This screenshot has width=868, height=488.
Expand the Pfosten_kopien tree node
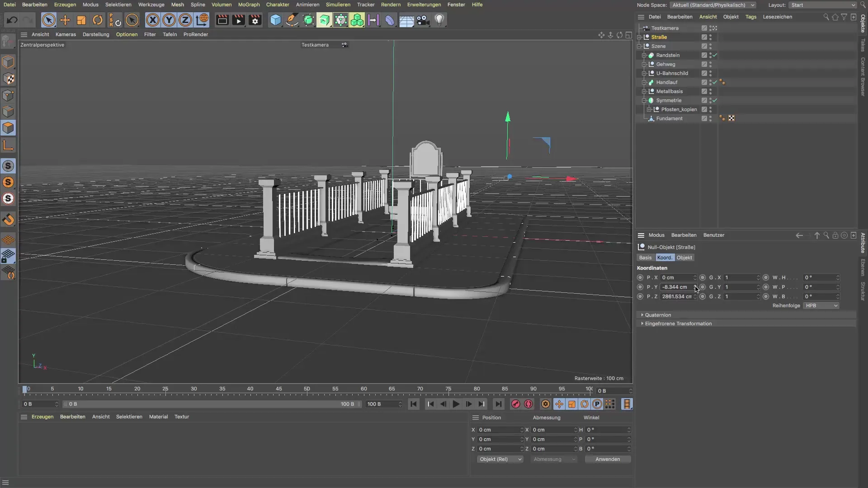point(650,109)
